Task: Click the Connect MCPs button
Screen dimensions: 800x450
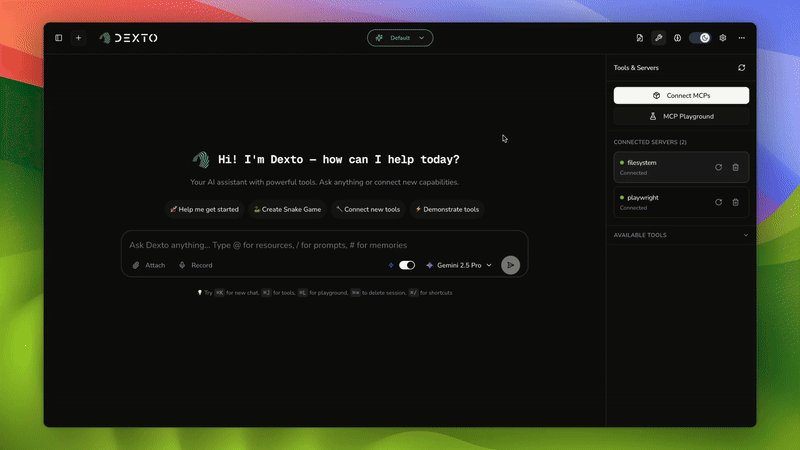Action: pos(681,95)
